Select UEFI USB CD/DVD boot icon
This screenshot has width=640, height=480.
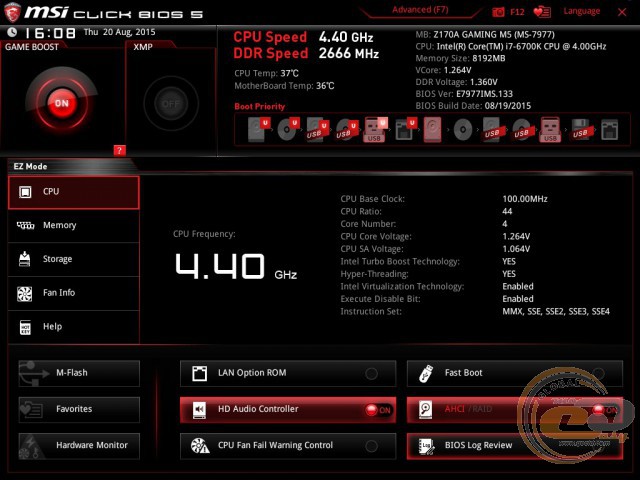point(347,129)
